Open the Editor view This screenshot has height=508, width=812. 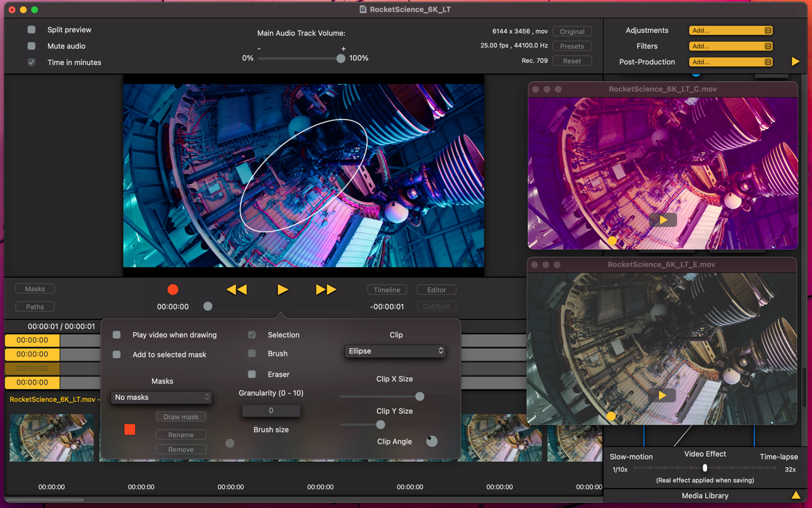click(436, 290)
